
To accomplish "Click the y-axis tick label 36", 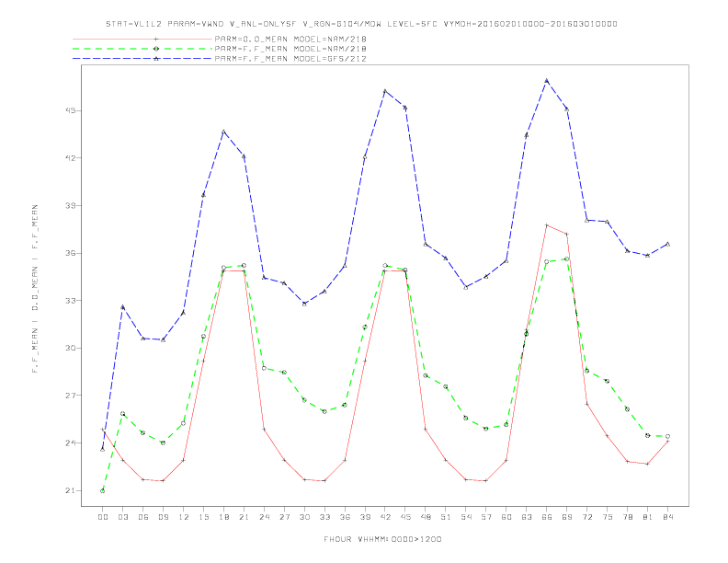I will pos(71,253).
